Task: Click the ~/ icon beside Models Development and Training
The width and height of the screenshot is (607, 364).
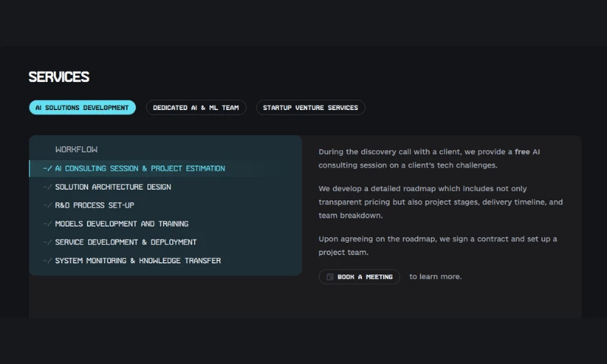Action: click(47, 224)
